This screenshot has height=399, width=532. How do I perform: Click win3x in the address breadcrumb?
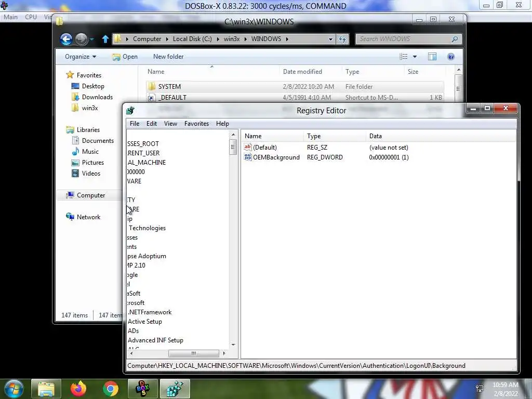232,39
